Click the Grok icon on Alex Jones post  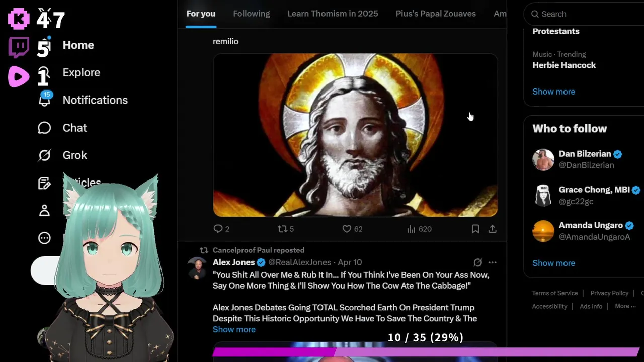tap(477, 262)
